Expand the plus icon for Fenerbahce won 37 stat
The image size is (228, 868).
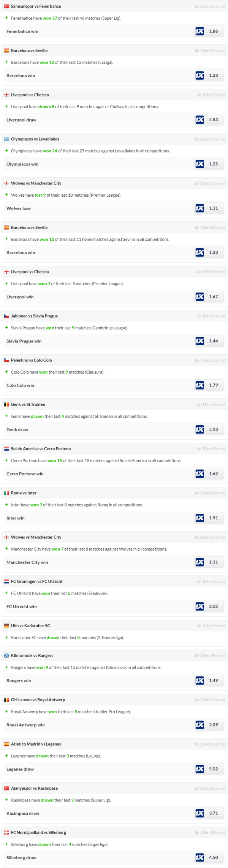[x=6, y=18]
